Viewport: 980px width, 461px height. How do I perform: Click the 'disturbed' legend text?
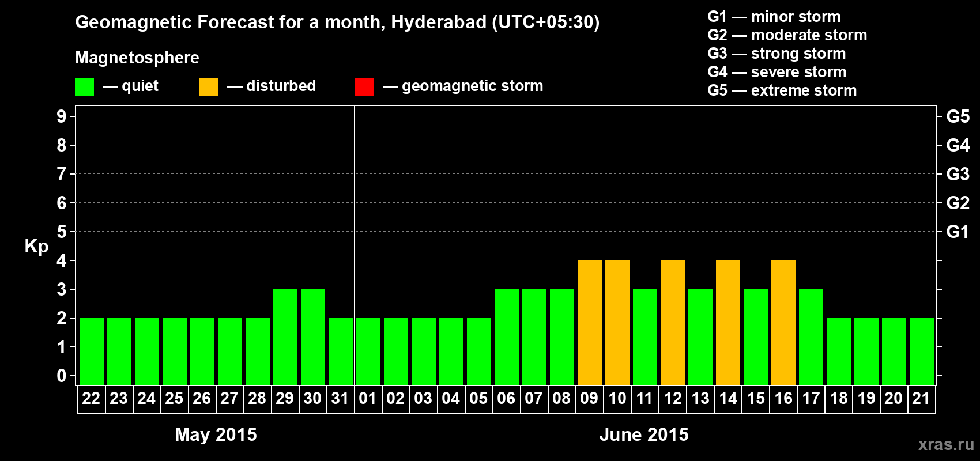pos(281,86)
